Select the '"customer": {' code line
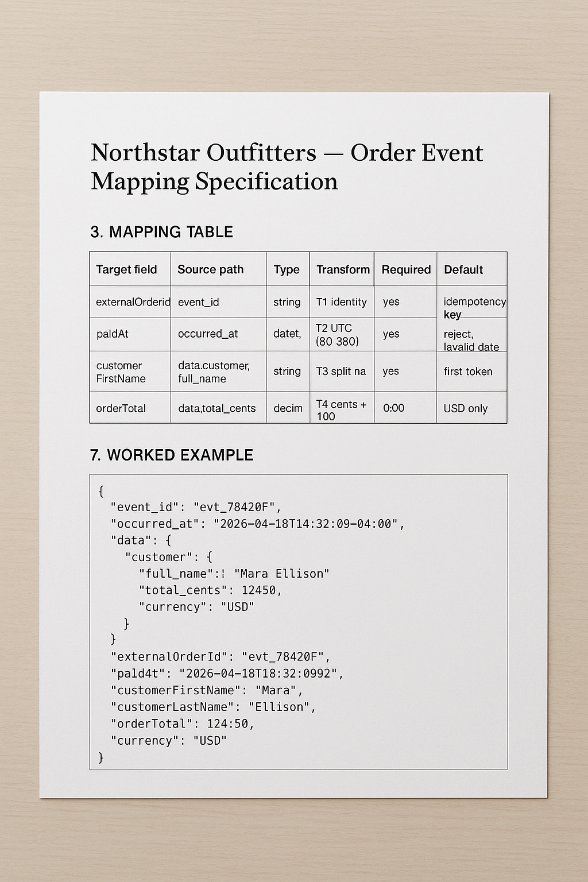 pyautogui.click(x=169, y=557)
